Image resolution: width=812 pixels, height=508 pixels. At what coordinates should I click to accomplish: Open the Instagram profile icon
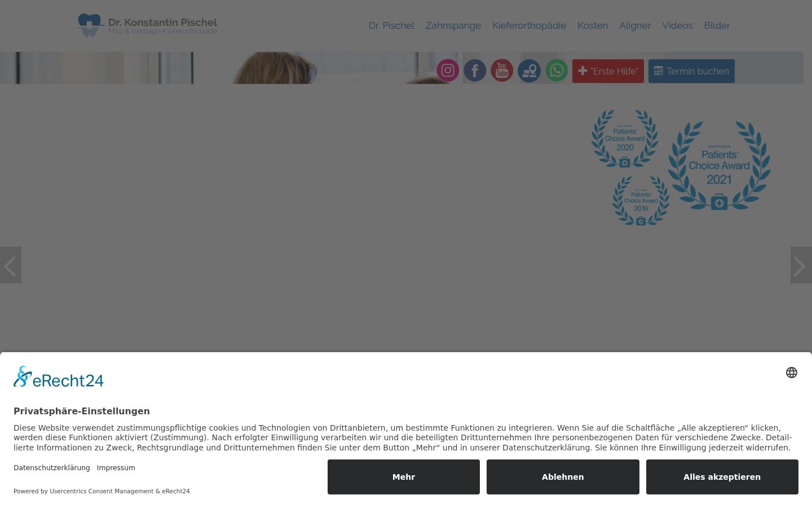click(448, 71)
